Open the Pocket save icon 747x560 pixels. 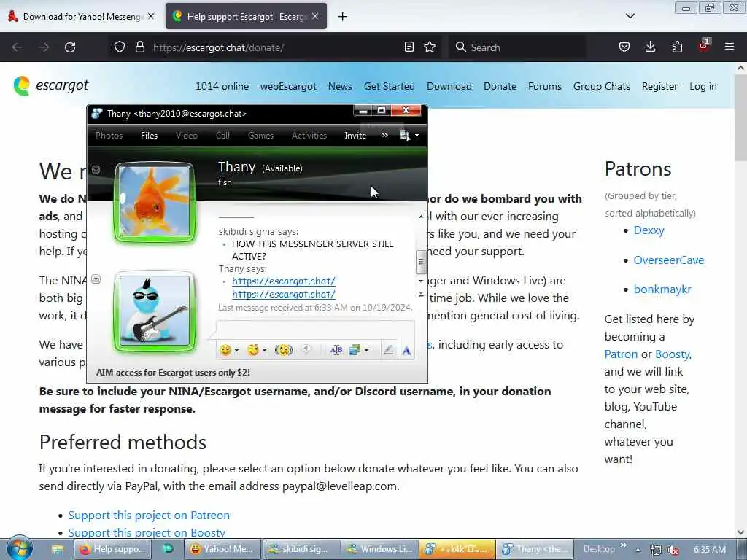click(624, 47)
